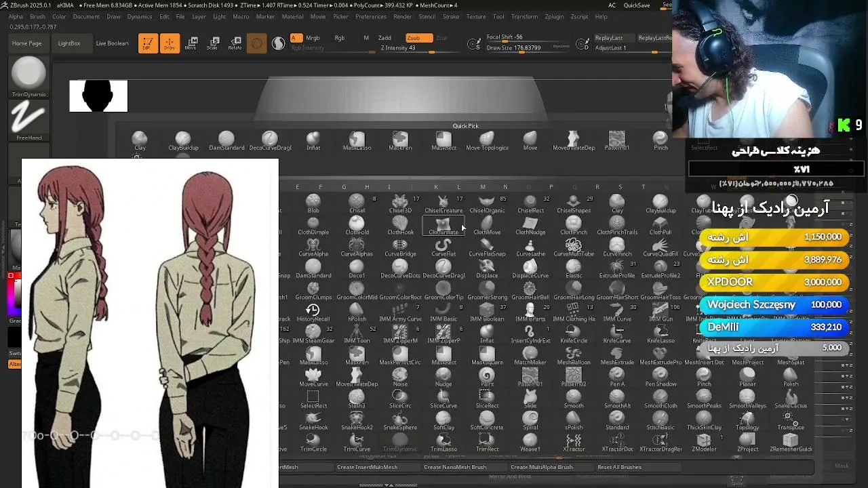Pick the SelectRect brush
The width and height of the screenshot is (868, 488).
[x=313, y=399]
